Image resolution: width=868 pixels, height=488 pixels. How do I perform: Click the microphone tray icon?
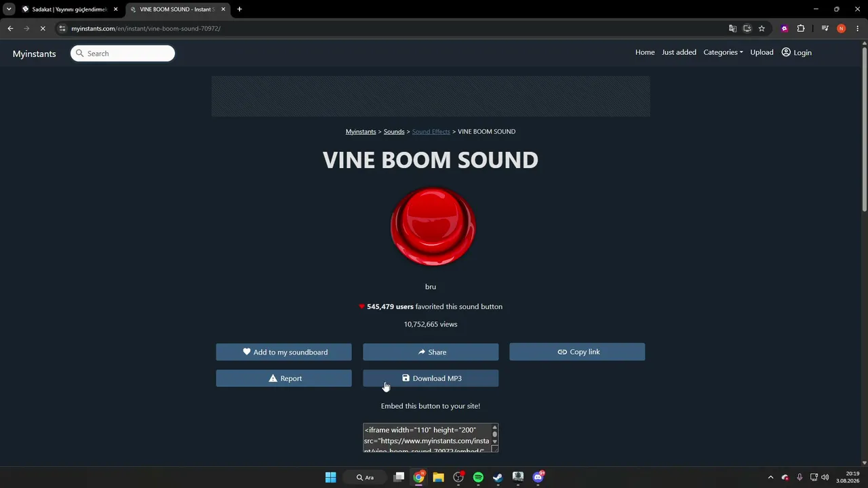(x=800, y=477)
